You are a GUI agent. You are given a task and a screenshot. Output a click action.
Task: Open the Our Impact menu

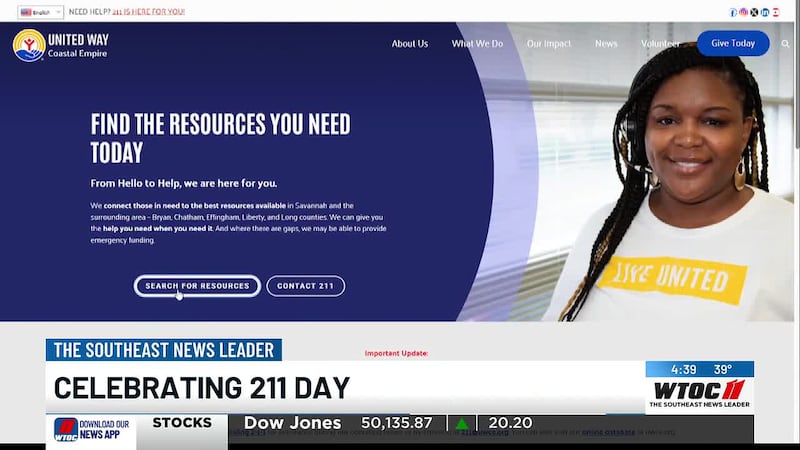click(549, 44)
